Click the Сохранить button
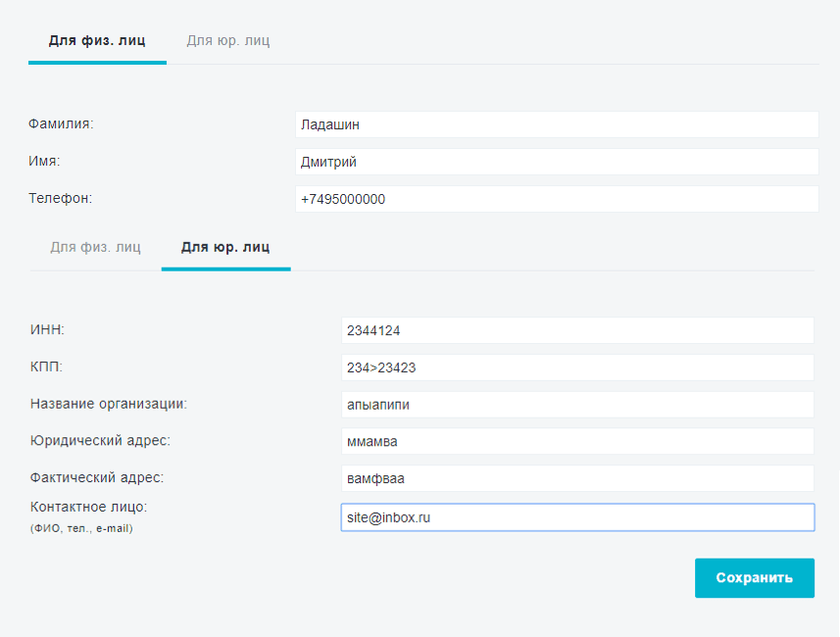 tap(755, 578)
